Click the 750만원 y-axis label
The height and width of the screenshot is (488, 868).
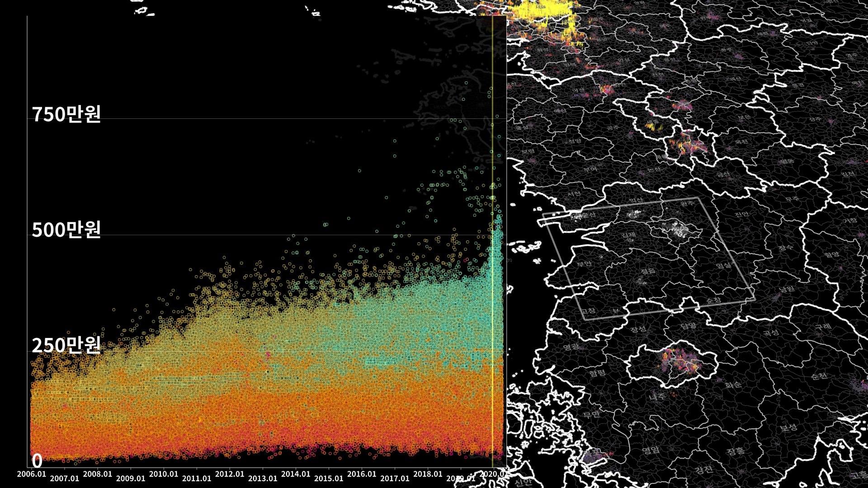(x=66, y=114)
